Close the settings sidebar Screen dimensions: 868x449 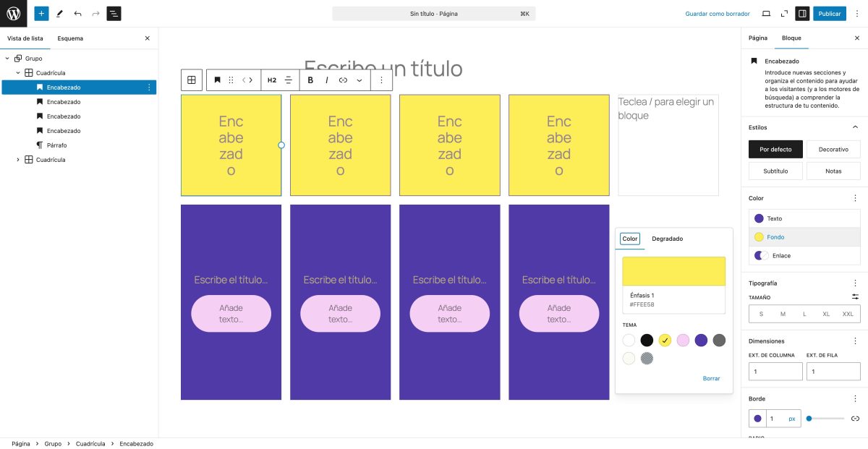point(857,38)
